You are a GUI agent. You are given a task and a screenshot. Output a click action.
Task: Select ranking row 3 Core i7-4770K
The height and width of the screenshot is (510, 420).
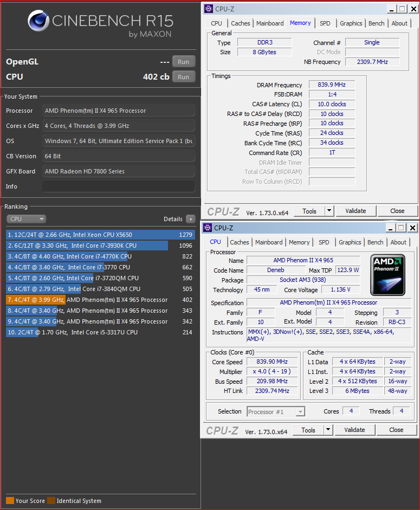coord(100,256)
